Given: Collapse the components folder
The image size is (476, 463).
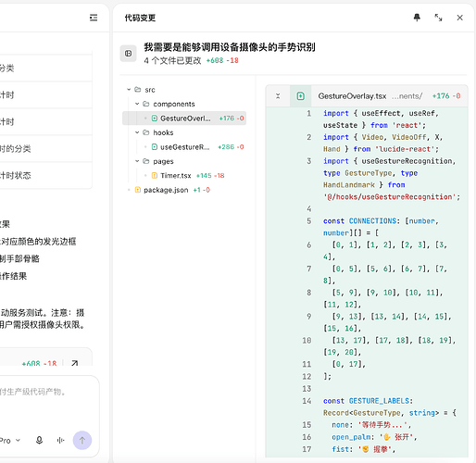Looking at the screenshot, I should tap(137, 104).
